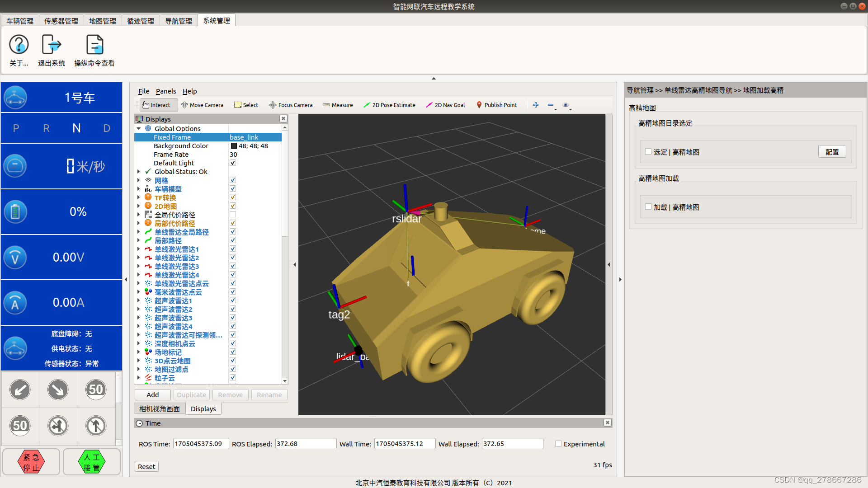Toggle visibility of 单线激光雷达1

click(x=232, y=249)
